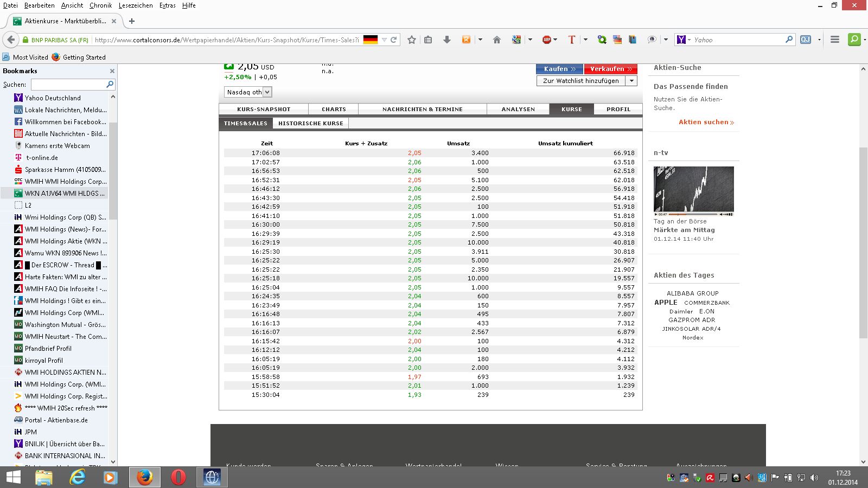Click the QJ toolbar button
Screen dimensions: 868x488
click(806, 40)
